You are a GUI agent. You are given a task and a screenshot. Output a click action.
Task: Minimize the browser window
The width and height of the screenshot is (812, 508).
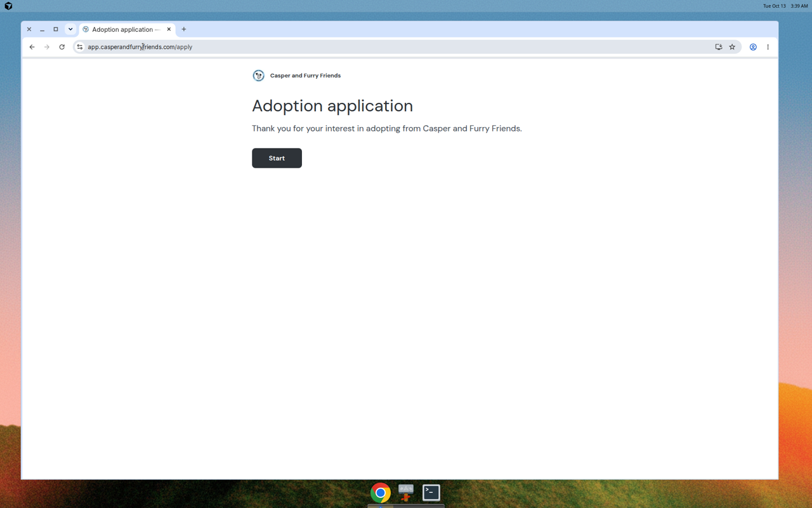(x=42, y=29)
